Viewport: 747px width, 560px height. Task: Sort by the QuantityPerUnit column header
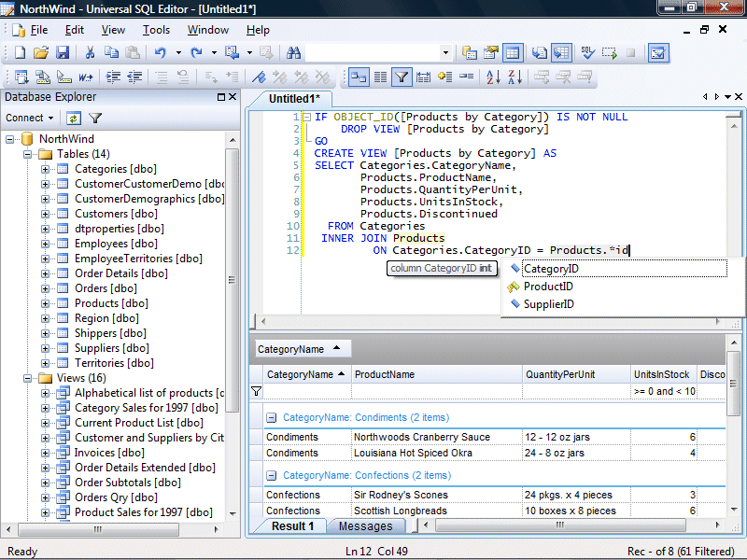coord(576,375)
